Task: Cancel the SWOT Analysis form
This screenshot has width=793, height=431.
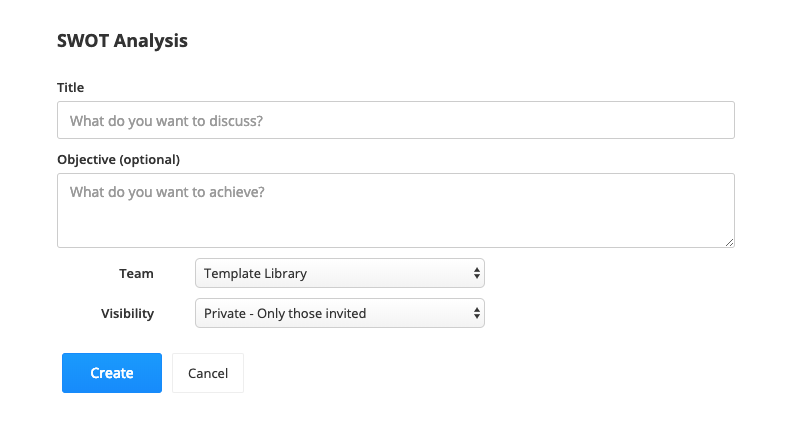Action: (208, 373)
